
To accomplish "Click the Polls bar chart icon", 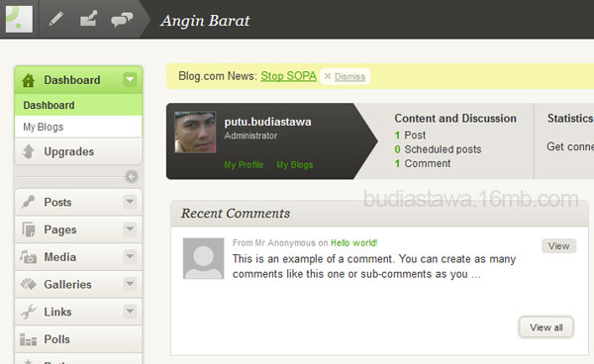I will coord(28,339).
